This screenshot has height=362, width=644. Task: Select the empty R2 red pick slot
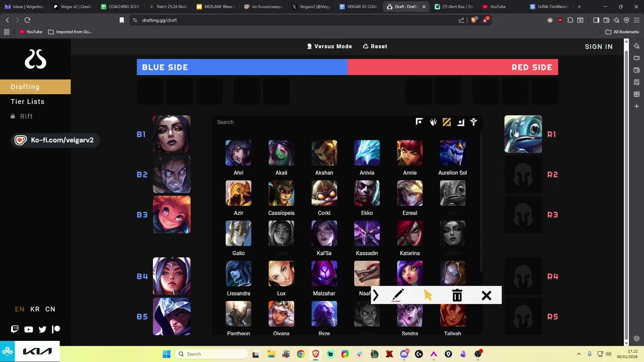point(523,174)
